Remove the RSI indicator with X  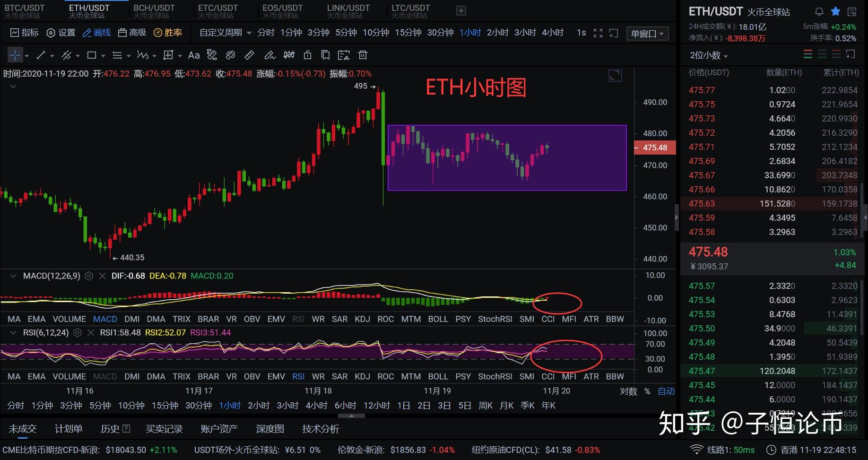pyautogui.click(x=91, y=333)
